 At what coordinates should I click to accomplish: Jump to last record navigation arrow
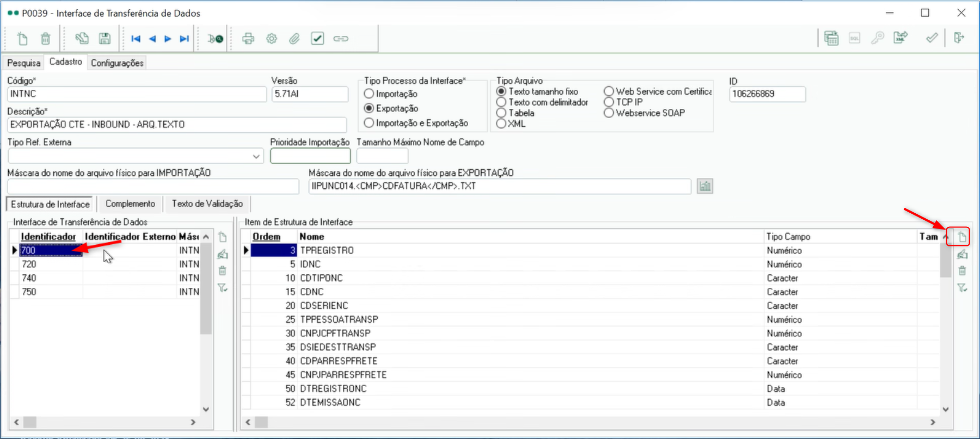point(185,39)
